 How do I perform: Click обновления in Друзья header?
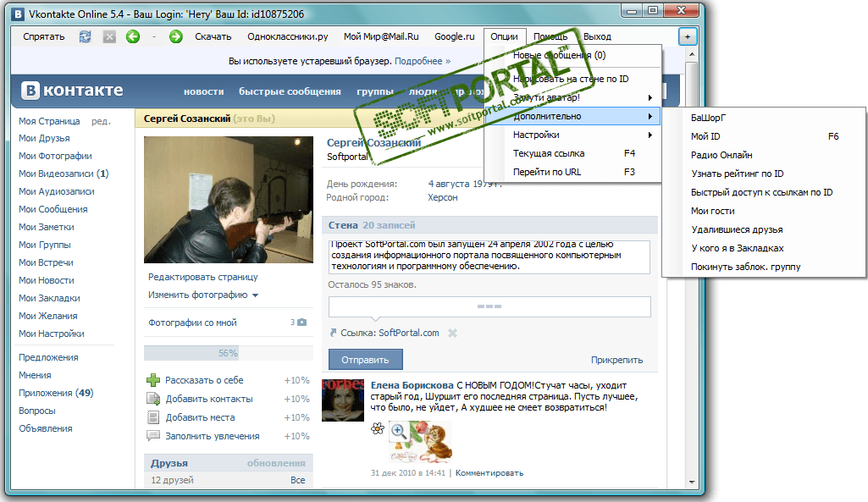pyautogui.click(x=276, y=463)
